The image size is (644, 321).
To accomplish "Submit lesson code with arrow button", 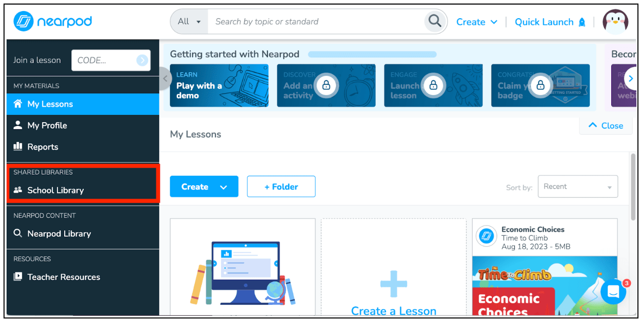I will coord(142,60).
